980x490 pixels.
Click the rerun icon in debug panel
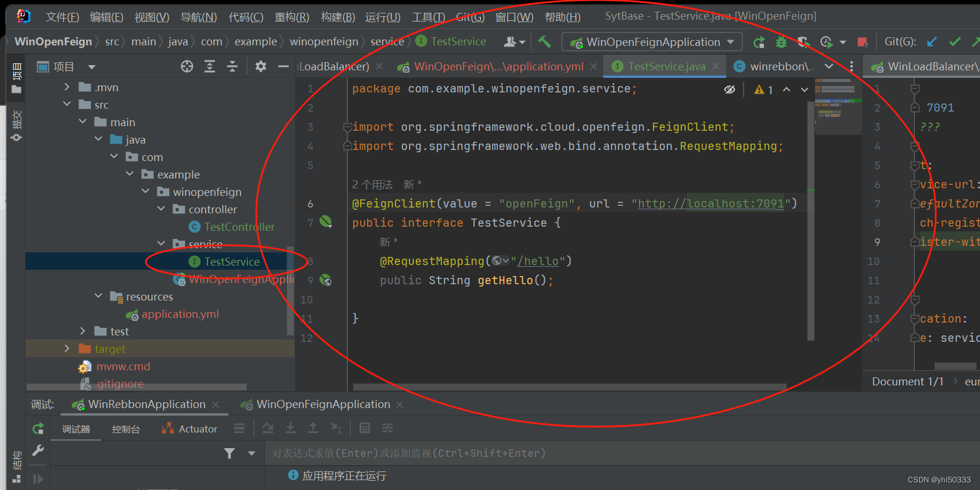(x=38, y=428)
